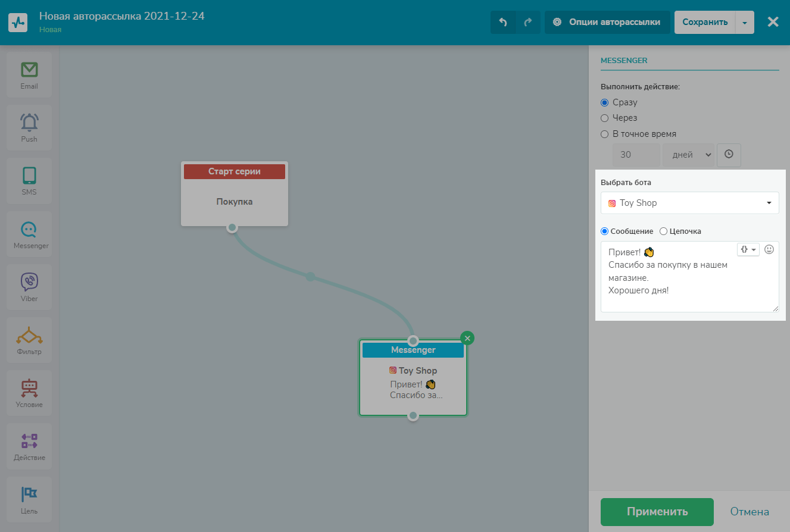Undo the last change
Screen dimensions: 790x532
(x=503, y=22)
